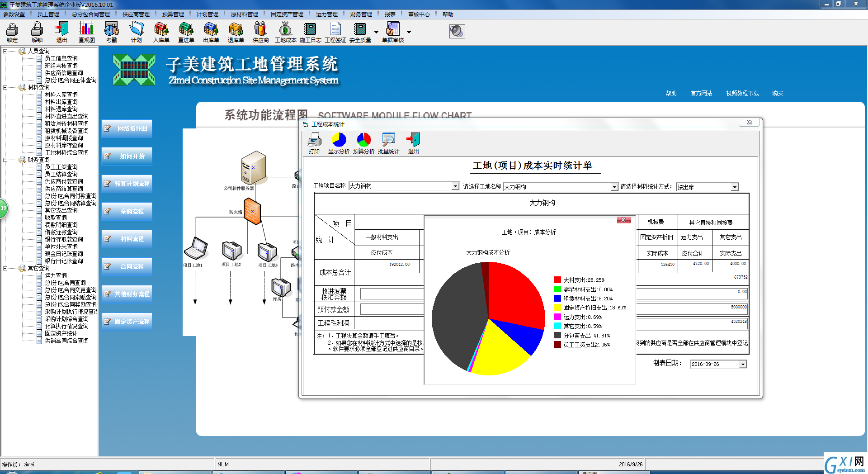The width and height of the screenshot is (868, 474).
Task: Select 固定资产统计 tree item
Action: point(61,333)
